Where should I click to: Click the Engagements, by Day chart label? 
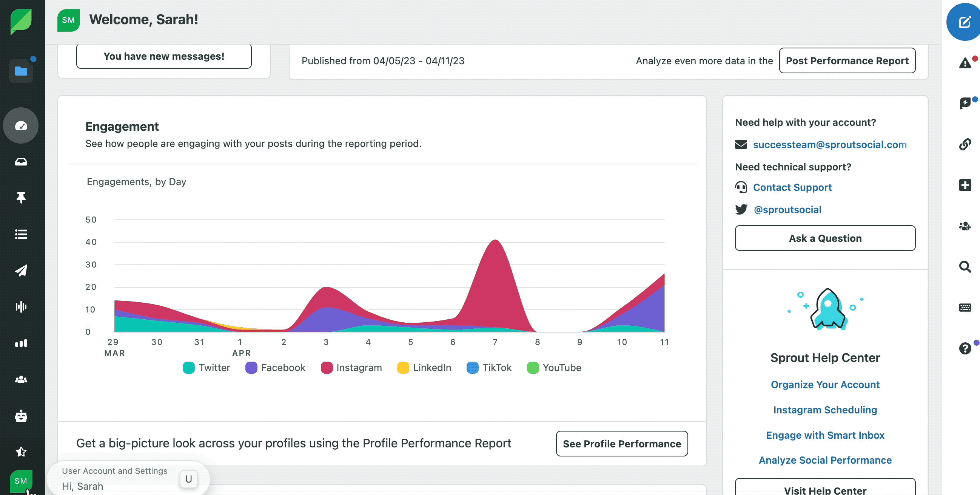click(x=137, y=182)
